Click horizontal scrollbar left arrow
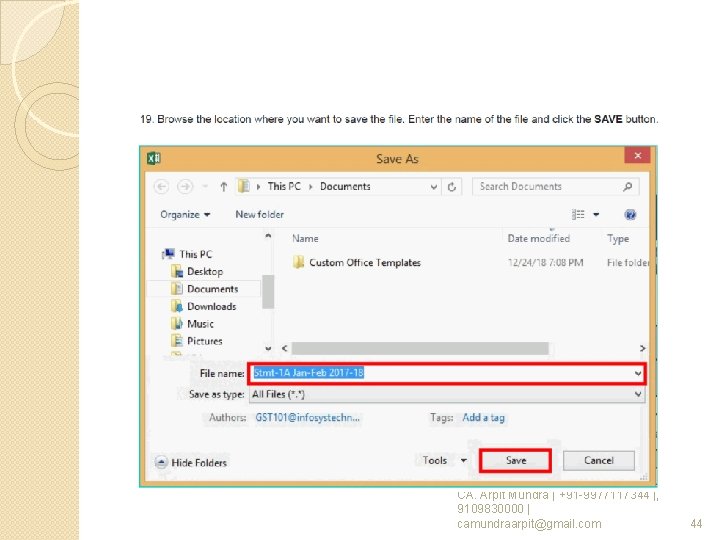This screenshot has width=720, height=540. pyautogui.click(x=284, y=349)
